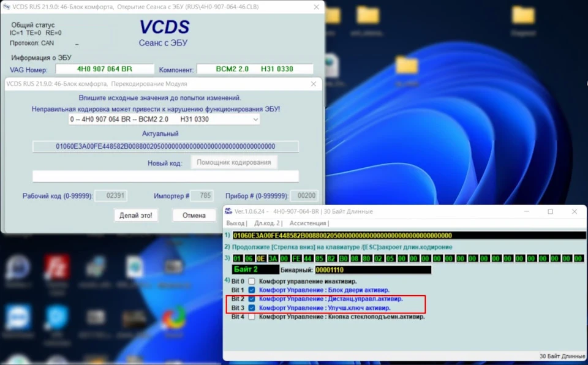Select byte cell 06
Image resolution: width=588 pixels, height=365 pixels.
coord(249,258)
